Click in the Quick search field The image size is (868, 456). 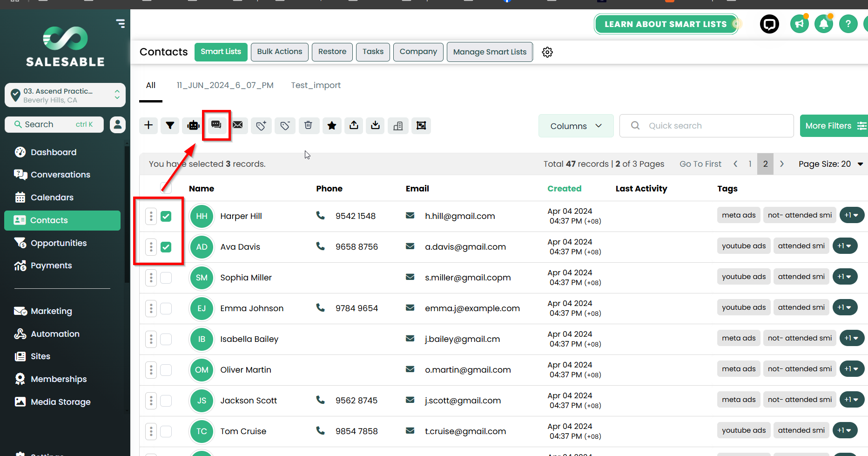[x=707, y=126]
